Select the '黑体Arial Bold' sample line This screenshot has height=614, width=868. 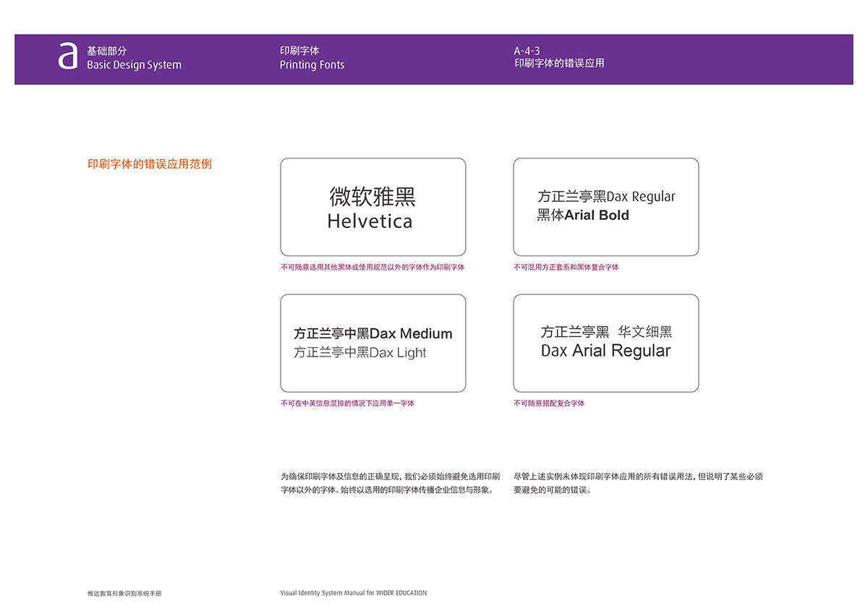583,216
